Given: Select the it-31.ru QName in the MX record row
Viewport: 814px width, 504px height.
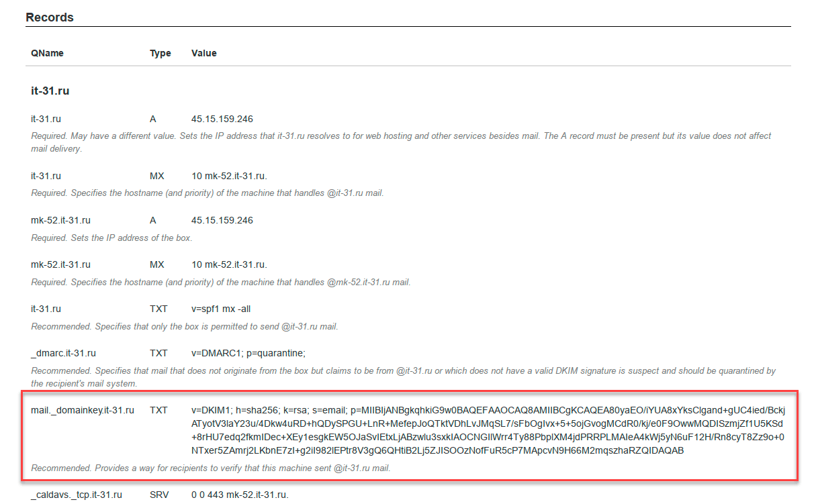Looking at the screenshot, I should (46, 176).
